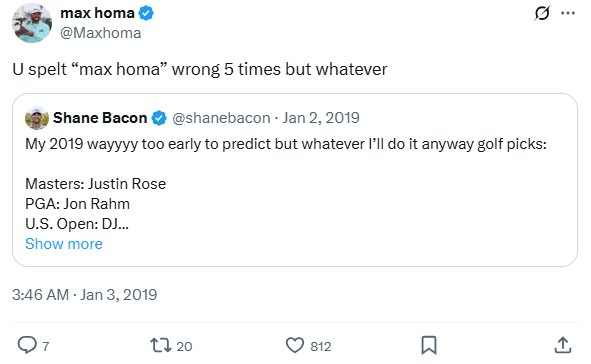Expand quoted tweet with Show more
The height and width of the screenshot is (364, 591).
pos(64,244)
